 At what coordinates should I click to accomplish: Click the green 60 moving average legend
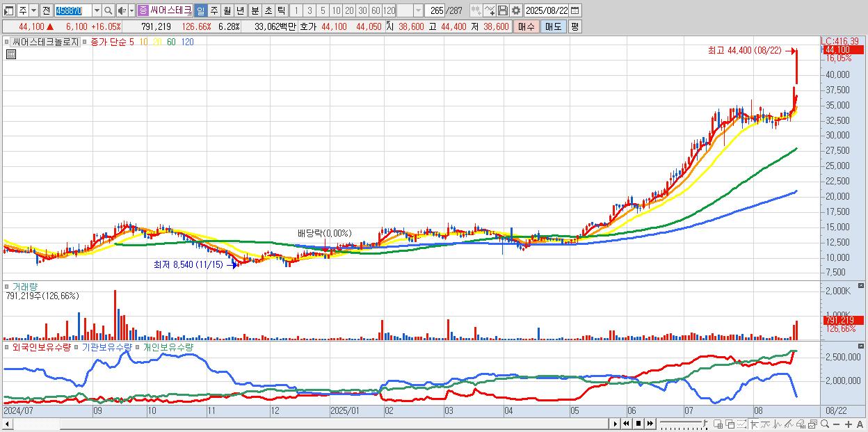coord(171,42)
